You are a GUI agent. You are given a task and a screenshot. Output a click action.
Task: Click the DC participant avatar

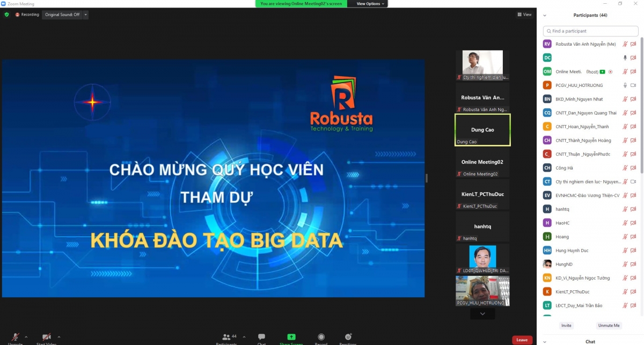[547, 57]
